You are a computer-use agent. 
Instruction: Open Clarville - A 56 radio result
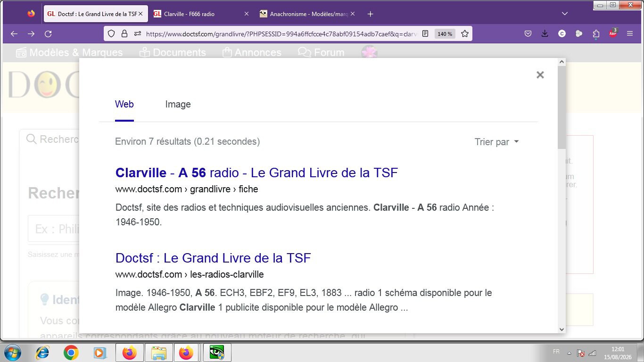coord(256,173)
